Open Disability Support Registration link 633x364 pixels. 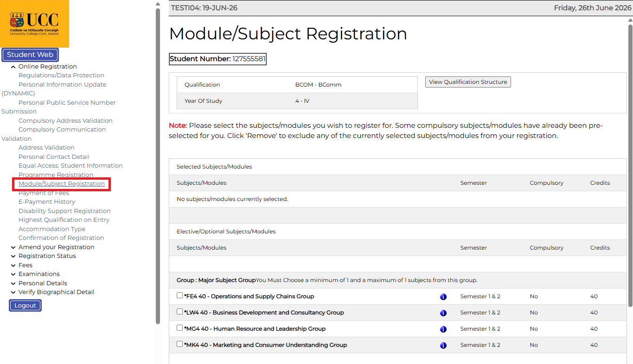click(x=64, y=211)
